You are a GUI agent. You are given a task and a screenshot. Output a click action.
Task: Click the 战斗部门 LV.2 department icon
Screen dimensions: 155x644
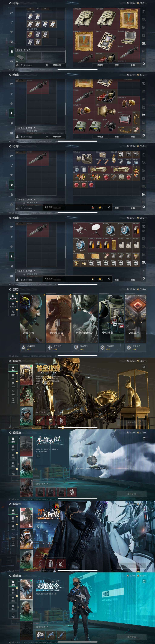point(23,347)
